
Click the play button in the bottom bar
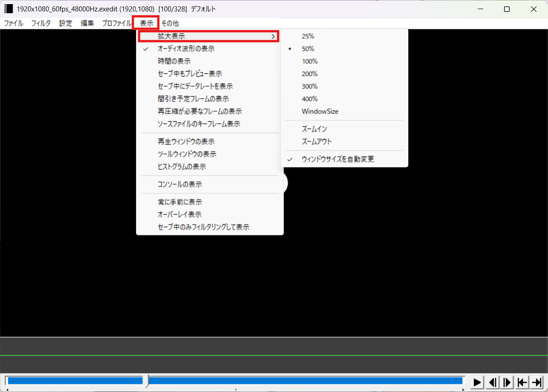[477, 382]
